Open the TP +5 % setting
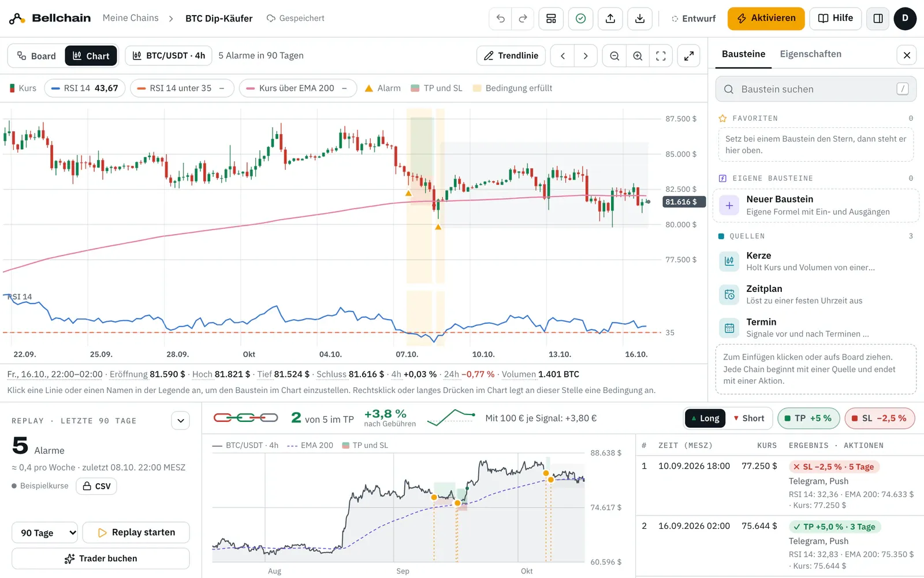 tap(808, 418)
